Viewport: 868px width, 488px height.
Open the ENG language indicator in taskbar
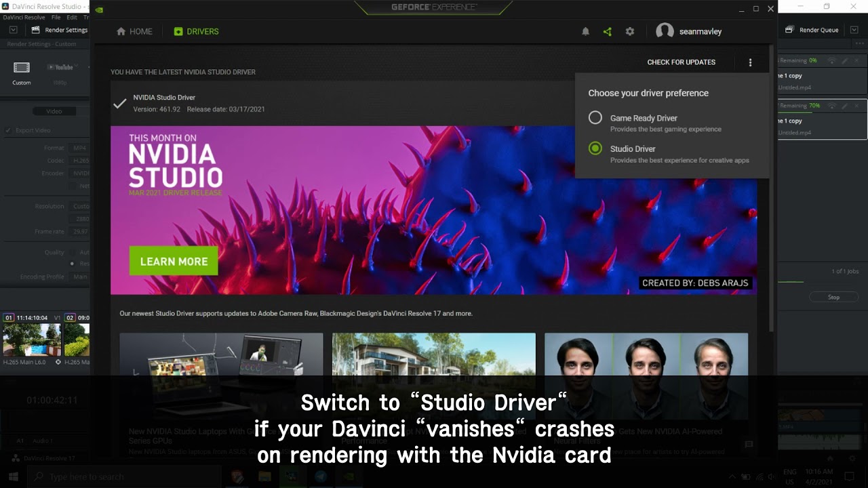(x=789, y=476)
